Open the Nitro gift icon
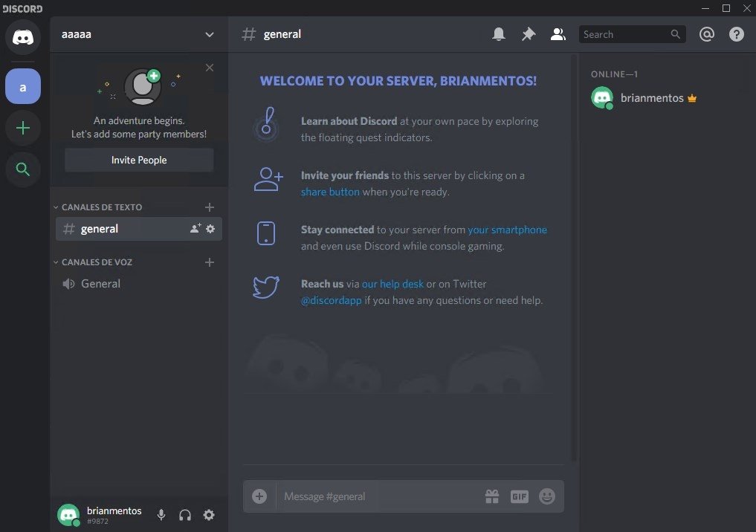The image size is (756, 532). [492, 496]
